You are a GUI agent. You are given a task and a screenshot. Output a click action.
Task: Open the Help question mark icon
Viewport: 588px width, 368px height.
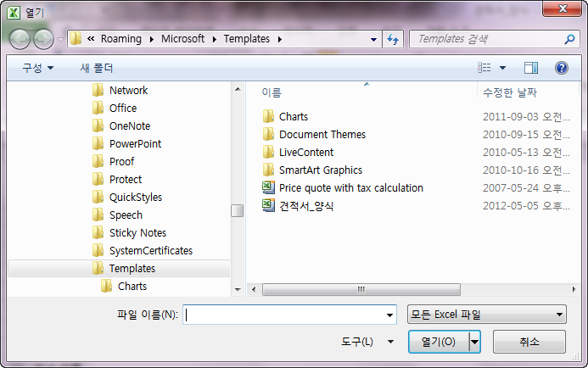[562, 68]
